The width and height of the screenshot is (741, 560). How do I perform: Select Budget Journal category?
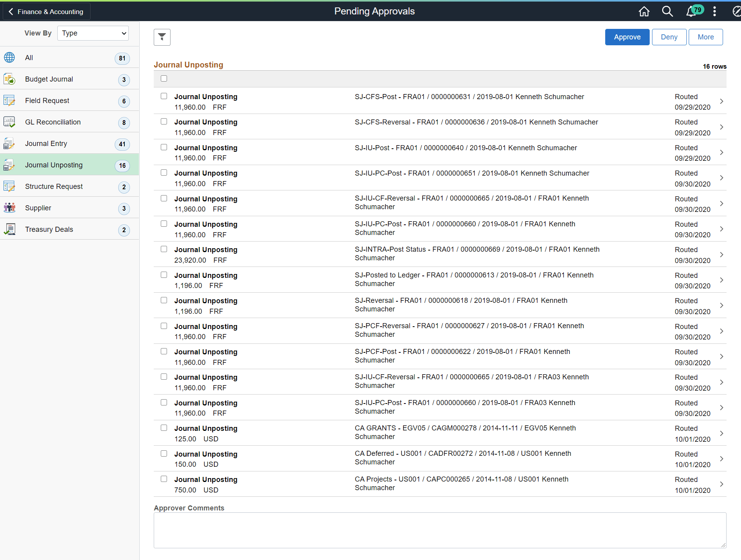49,79
